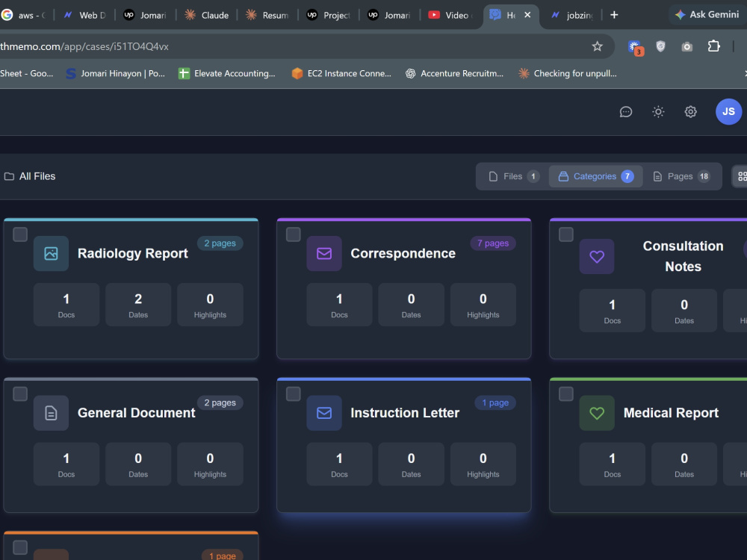Open the Correspondence card title
Image resolution: width=747 pixels, height=560 pixels.
(x=403, y=253)
